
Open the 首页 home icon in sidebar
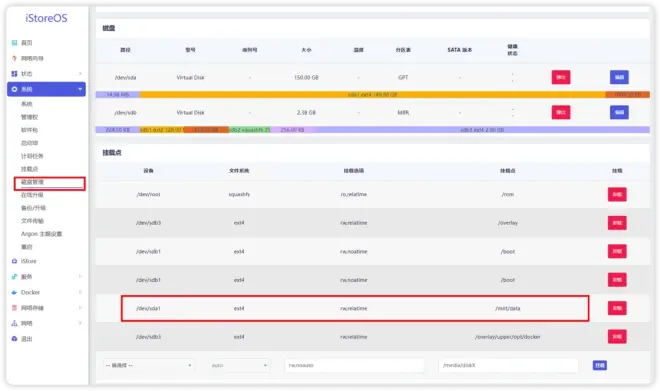(14, 43)
